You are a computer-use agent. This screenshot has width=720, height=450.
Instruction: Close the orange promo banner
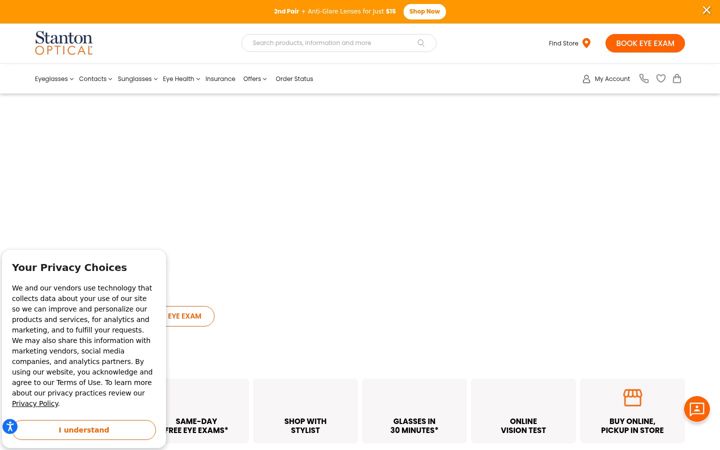(x=706, y=10)
